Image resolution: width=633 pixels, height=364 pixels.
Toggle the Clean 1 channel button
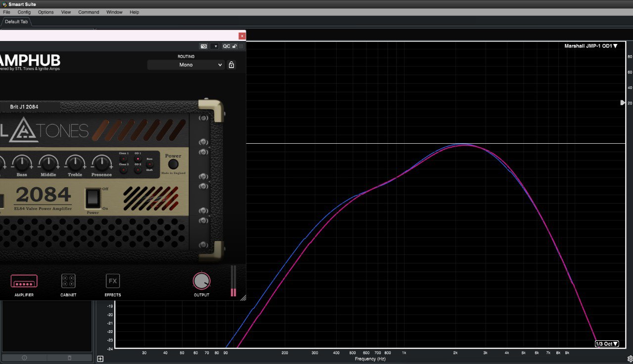coord(124,159)
